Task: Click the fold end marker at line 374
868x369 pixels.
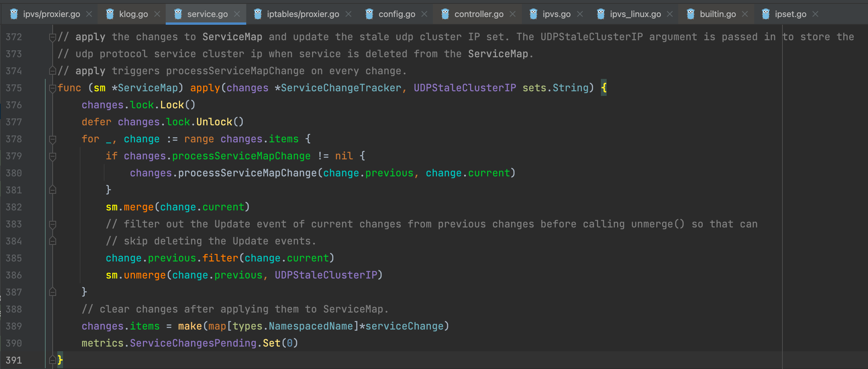Action: (x=53, y=71)
